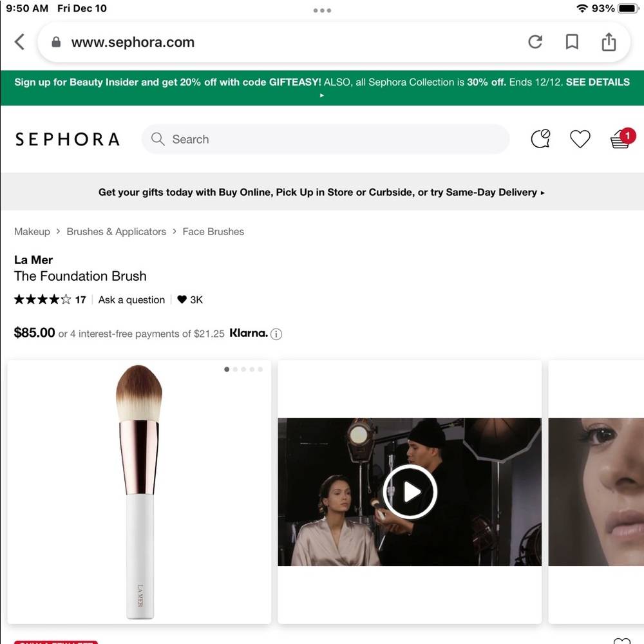Go to Sephora home via logo
The width and height of the screenshot is (644, 644).
[68, 139]
